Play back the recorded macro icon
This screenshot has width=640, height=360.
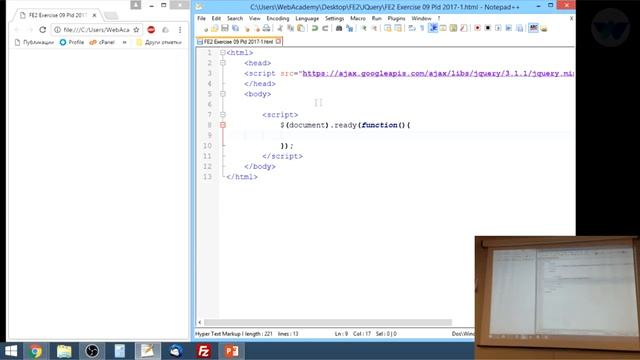498,28
